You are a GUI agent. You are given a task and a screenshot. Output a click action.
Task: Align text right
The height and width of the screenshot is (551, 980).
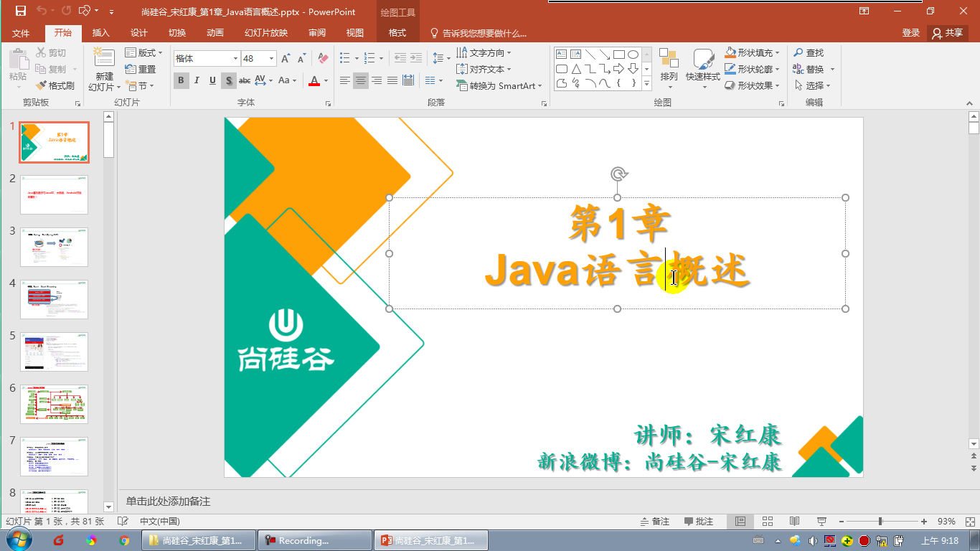click(x=377, y=80)
